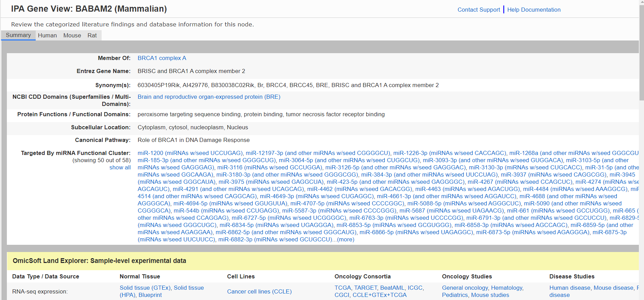Viewport: 644px width, 300px height.
Task: Open miR-4649-3p (miRNAs w/seed CUGAGGC) link
Action: (x=317, y=196)
